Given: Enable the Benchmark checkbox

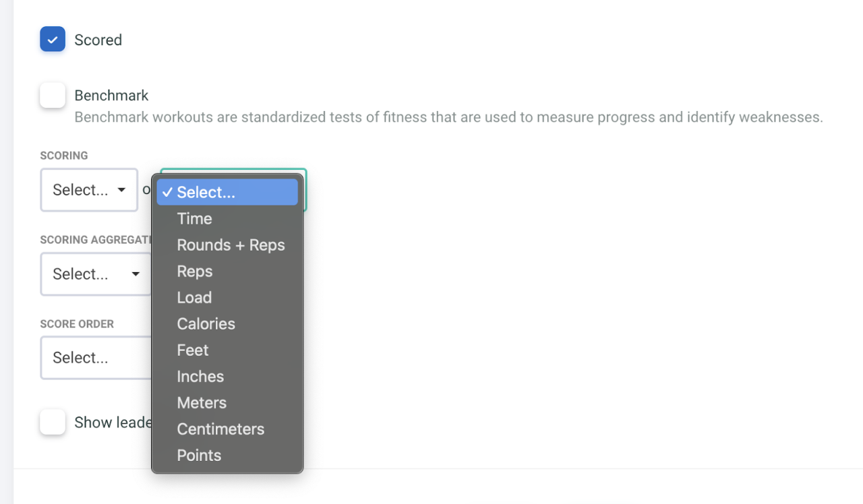Looking at the screenshot, I should pyautogui.click(x=53, y=95).
